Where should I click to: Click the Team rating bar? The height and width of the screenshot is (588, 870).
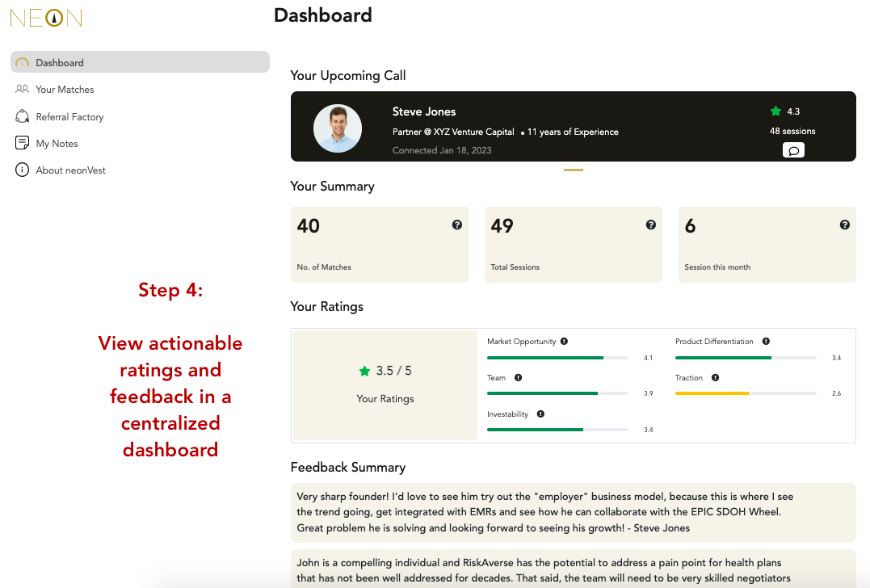point(557,393)
